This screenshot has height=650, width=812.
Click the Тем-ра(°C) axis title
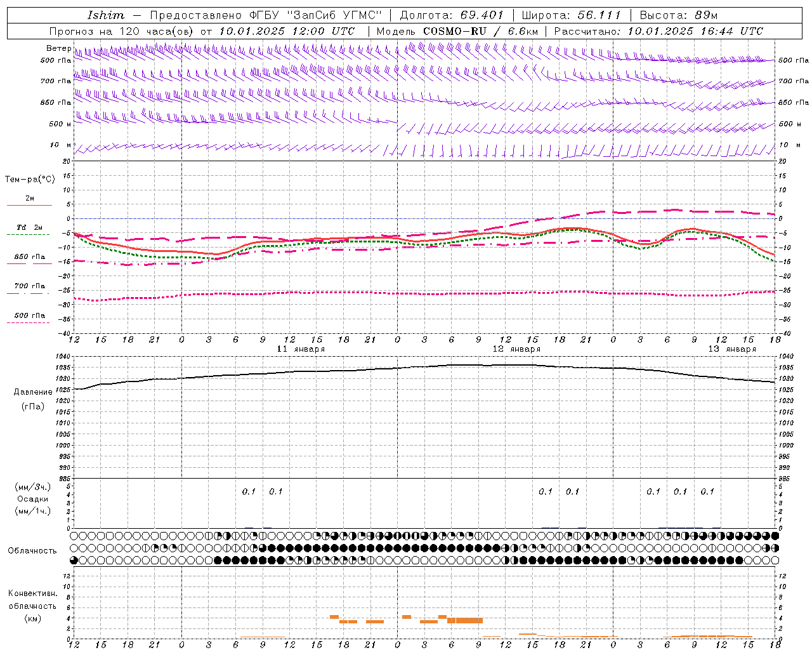pyautogui.click(x=30, y=180)
